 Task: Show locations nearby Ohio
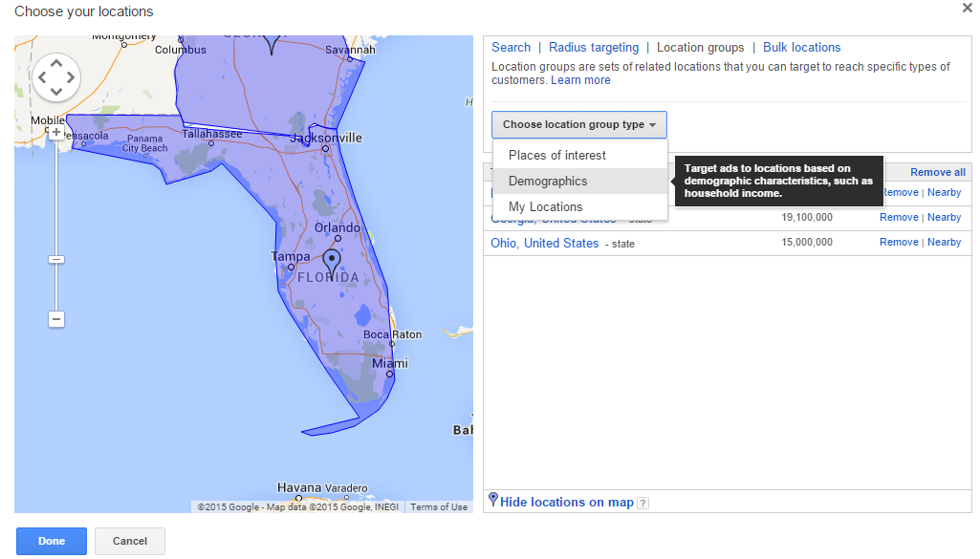tap(944, 243)
